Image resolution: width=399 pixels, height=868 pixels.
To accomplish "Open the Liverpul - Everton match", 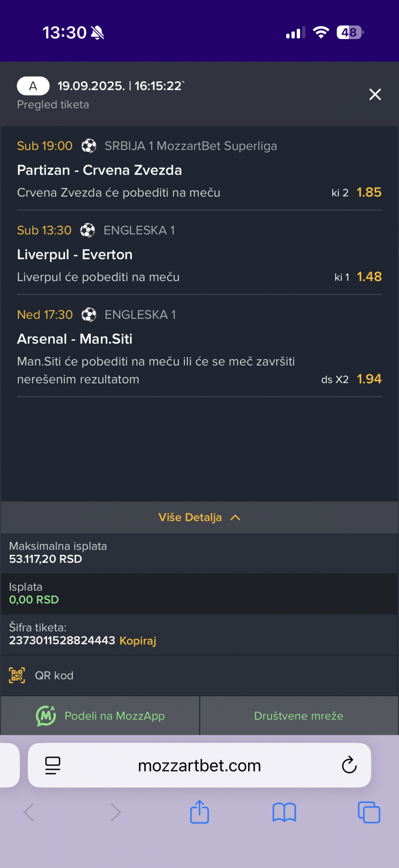I will point(75,255).
